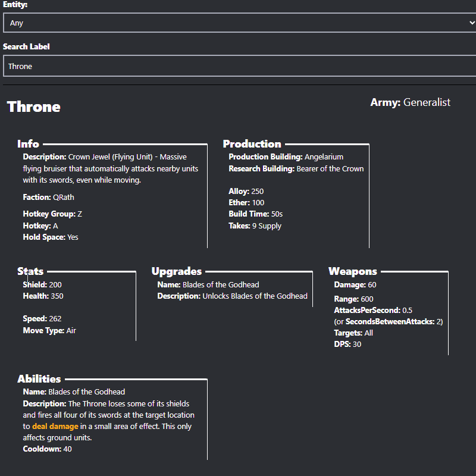
Task: Click the Abilities section heading
Action: click(x=39, y=379)
